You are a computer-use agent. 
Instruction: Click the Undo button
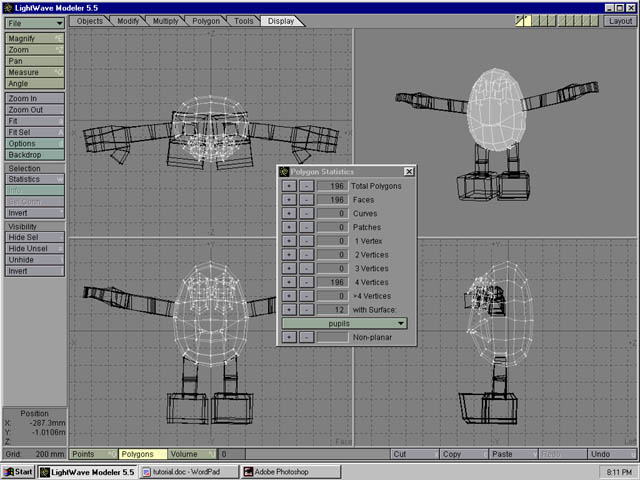[612, 454]
